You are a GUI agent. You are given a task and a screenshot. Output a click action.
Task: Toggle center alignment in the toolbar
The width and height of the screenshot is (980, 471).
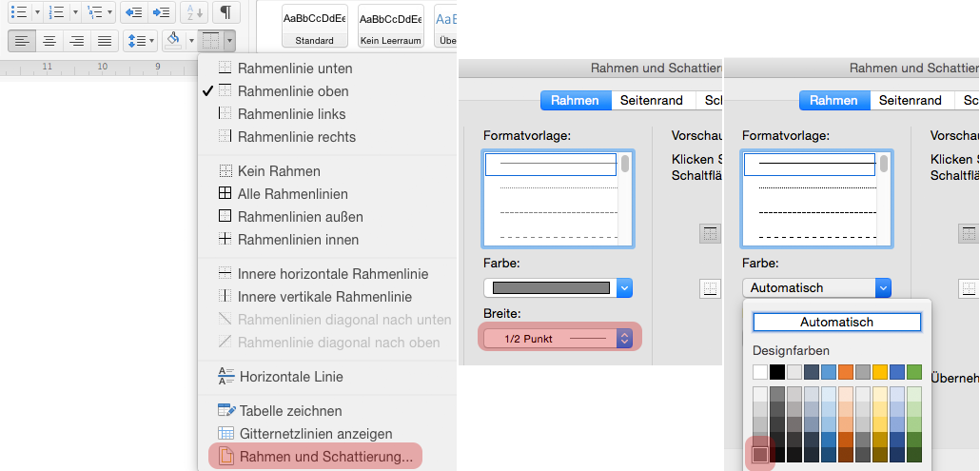(49, 40)
